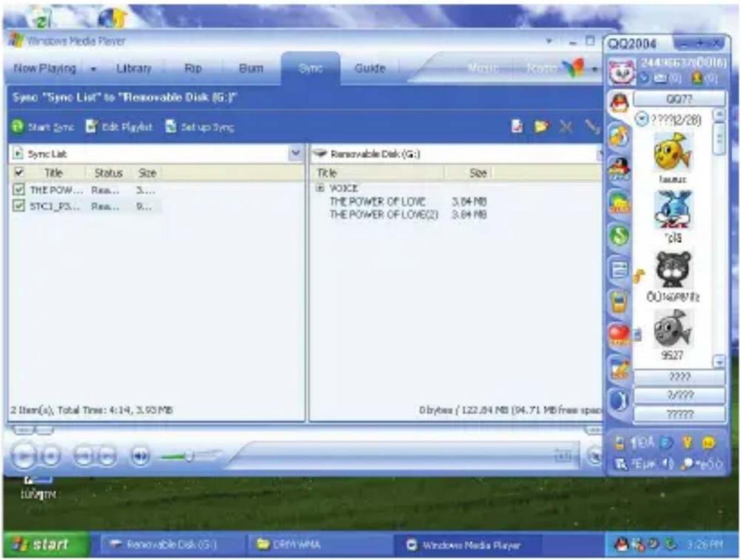The image size is (741, 560).
Task: Open the Radio services tab
Action: [542, 68]
